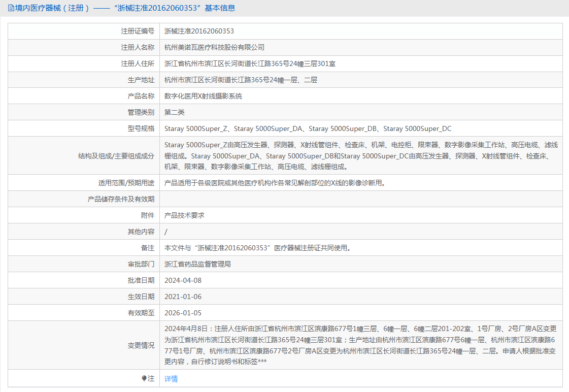569x392 pixels.
Task: Click the 产品技术要求 attachment value
Action: tap(184, 216)
